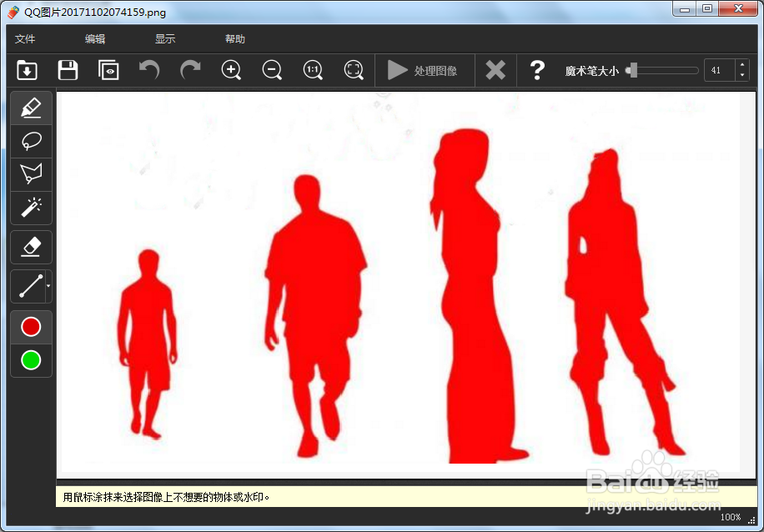Undo the last action

tap(149, 70)
